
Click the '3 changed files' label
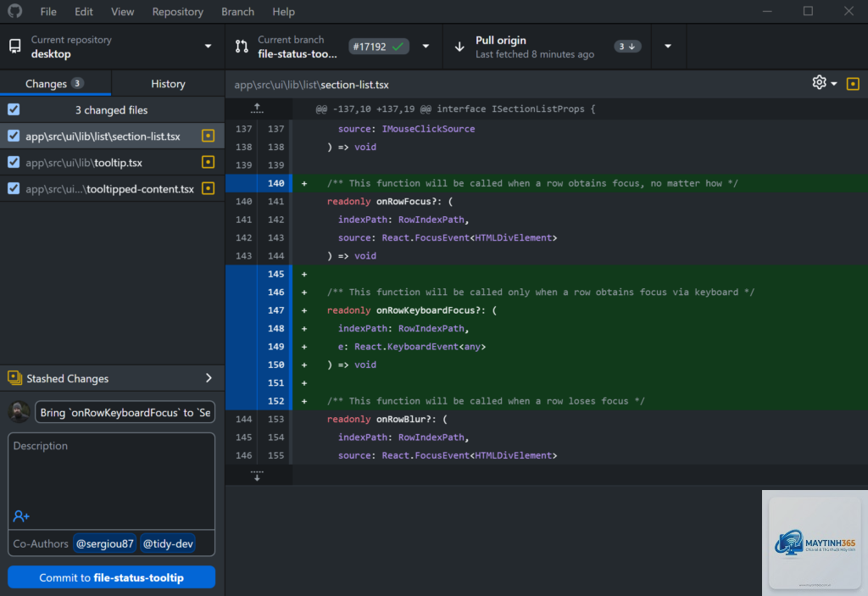[x=111, y=109]
